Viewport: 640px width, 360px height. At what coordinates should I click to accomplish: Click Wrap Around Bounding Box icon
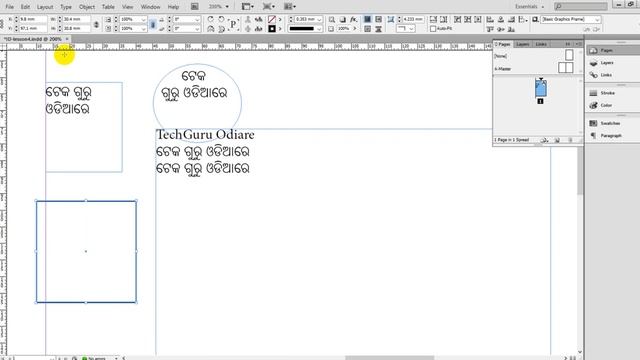pos(378,19)
